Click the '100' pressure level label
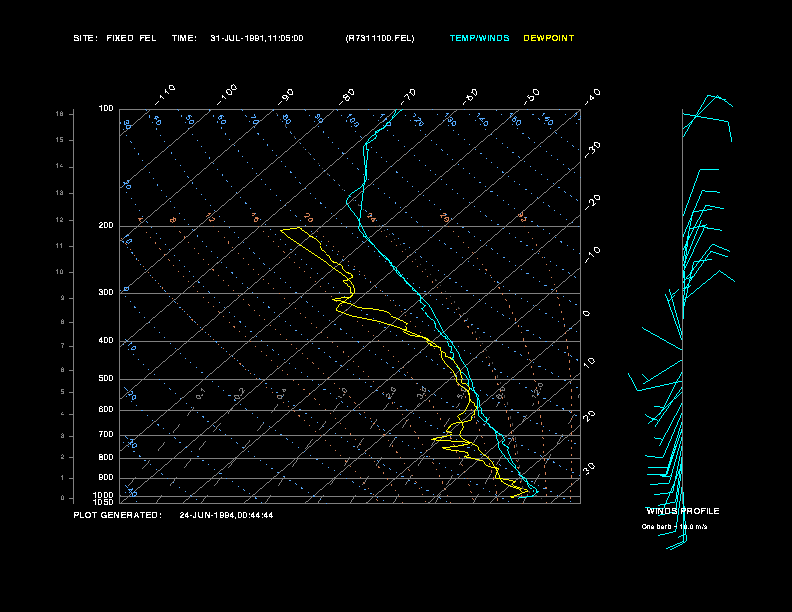792x612 pixels. [x=106, y=109]
